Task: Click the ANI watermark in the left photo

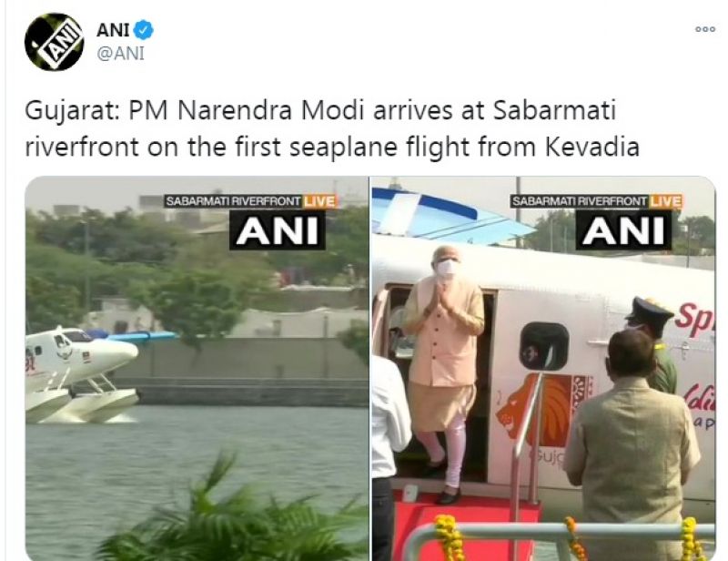Action: tap(278, 230)
